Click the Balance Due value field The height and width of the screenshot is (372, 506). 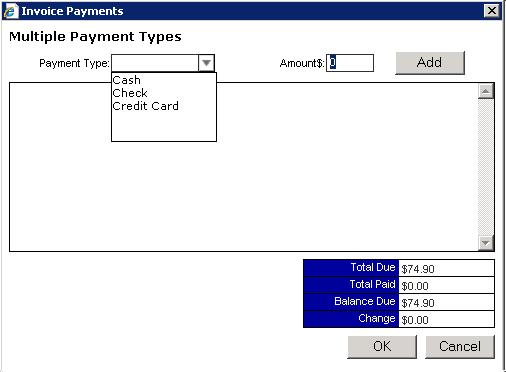coord(446,302)
